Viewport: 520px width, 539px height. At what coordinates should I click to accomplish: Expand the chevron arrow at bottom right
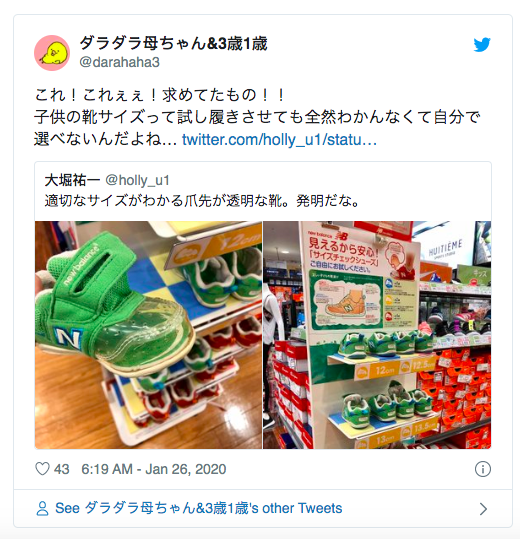point(483,509)
